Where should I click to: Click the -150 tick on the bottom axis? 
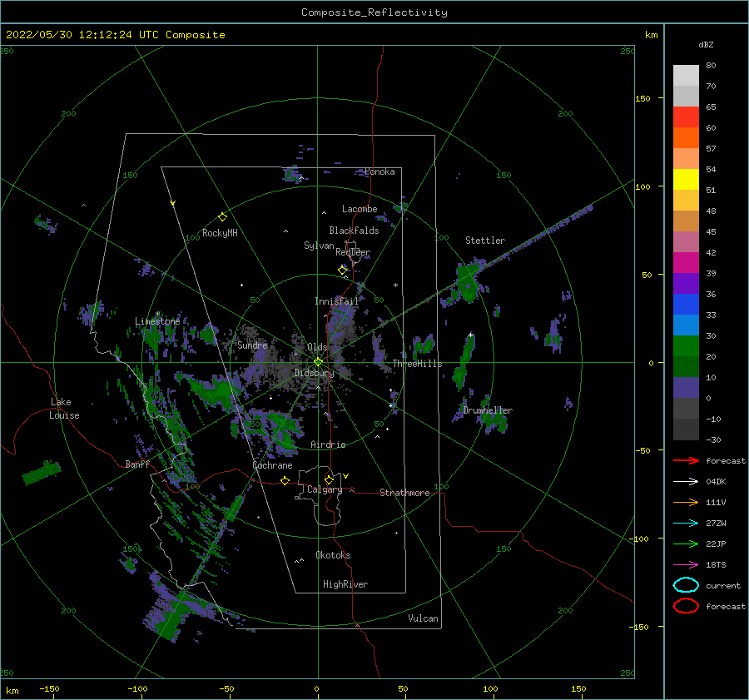point(49,688)
